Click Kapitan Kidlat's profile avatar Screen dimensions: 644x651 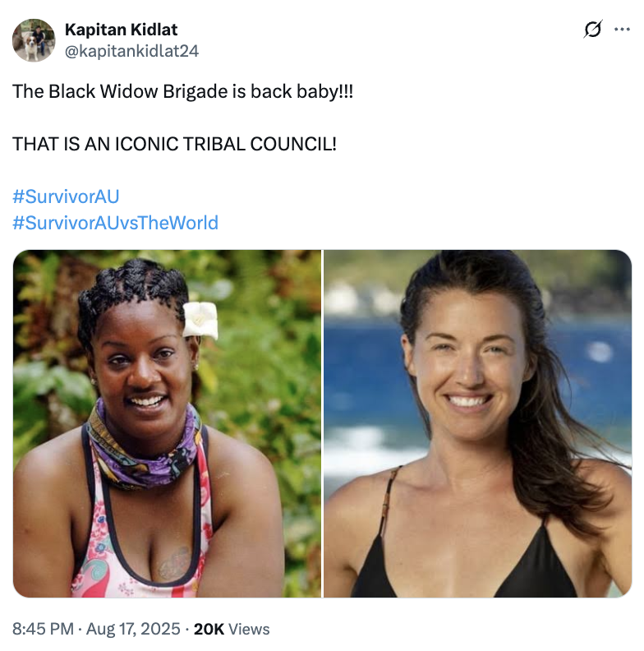pos(34,40)
